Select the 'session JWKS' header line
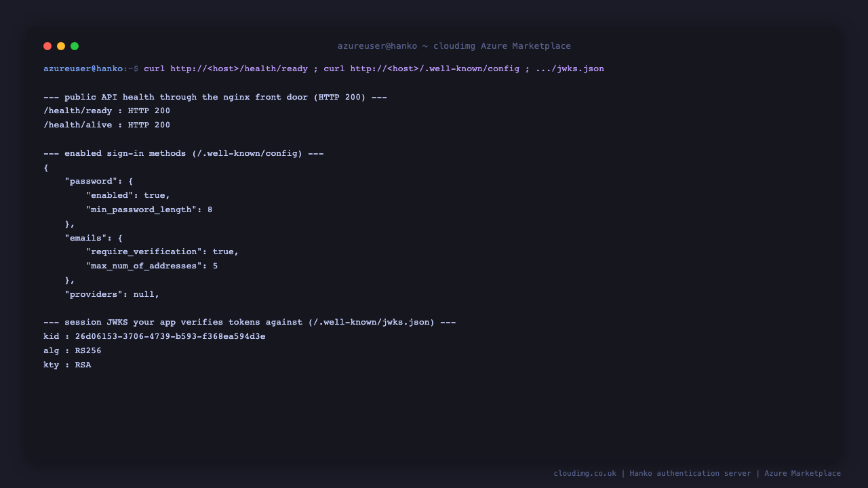Screen dimensions: 868x488 tap(250, 323)
